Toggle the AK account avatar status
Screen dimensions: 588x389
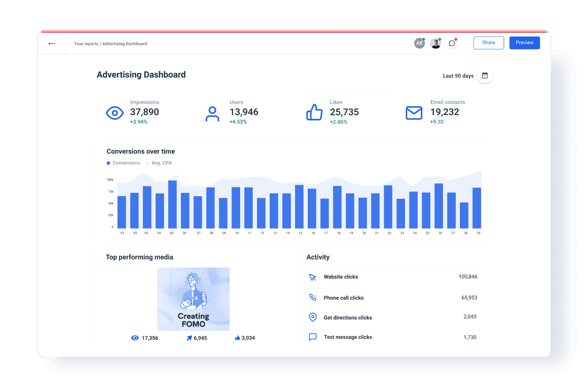point(419,43)
